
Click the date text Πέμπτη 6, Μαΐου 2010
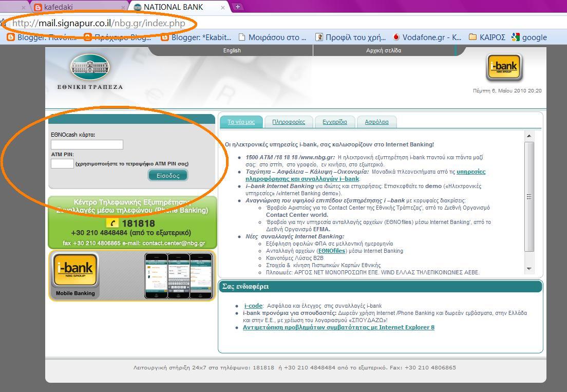coord(507,90)
